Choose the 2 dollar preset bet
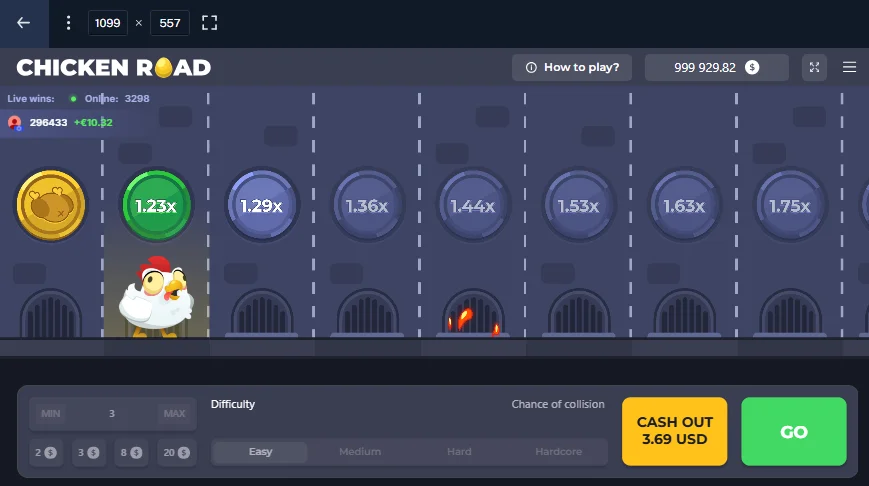The width and height of the screenshot is (869, 486). 45,453
